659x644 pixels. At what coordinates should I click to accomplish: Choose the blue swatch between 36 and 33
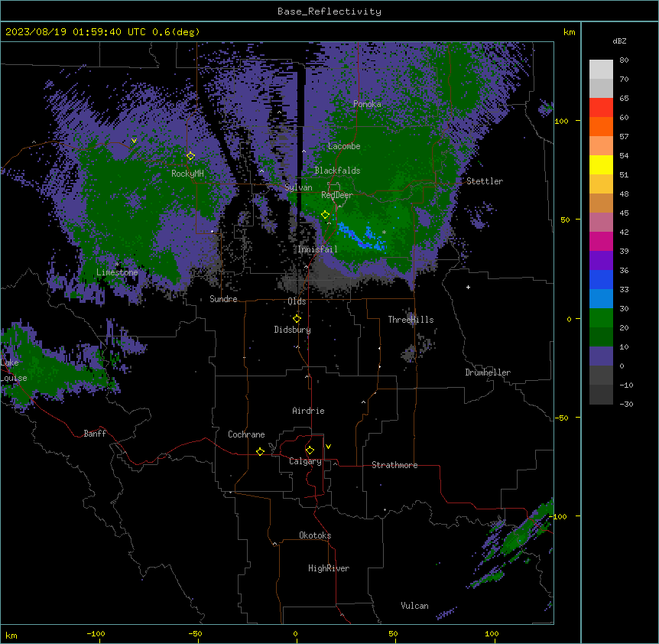point(601,279)
